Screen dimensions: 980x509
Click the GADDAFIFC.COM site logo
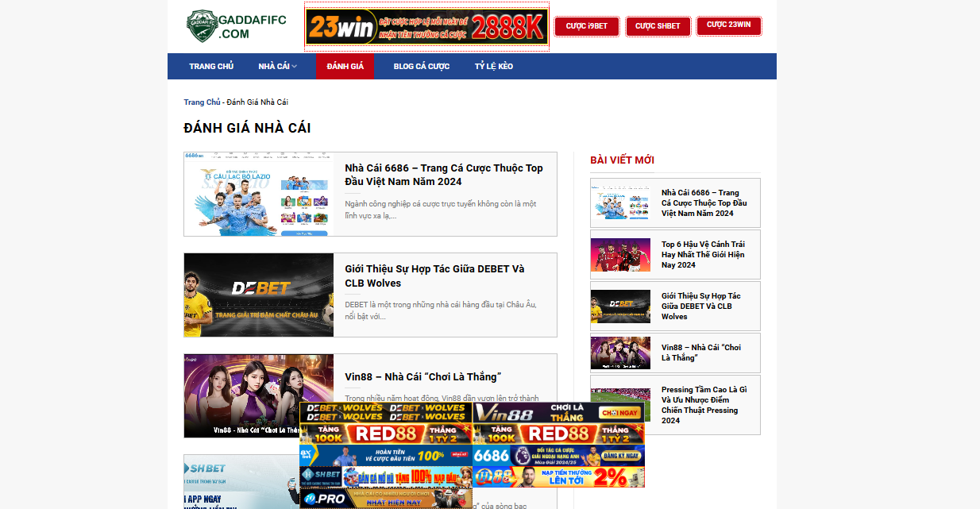[236, 26]
